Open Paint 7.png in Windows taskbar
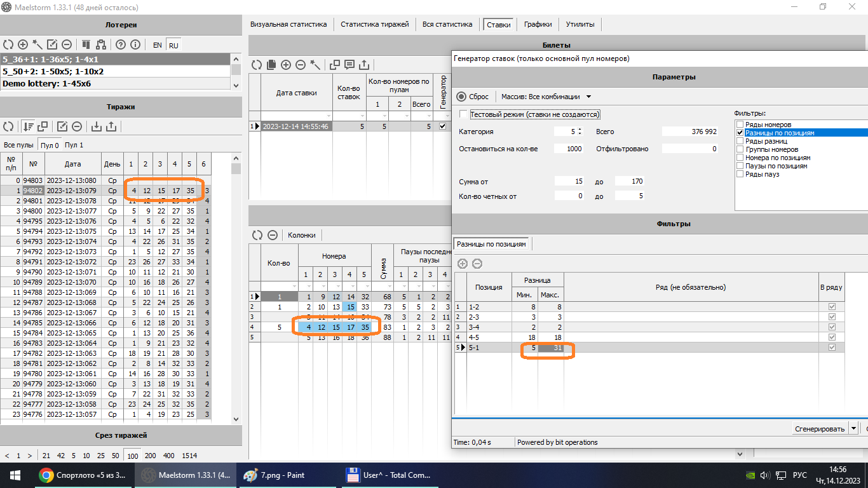 click(x=288, y=475)
